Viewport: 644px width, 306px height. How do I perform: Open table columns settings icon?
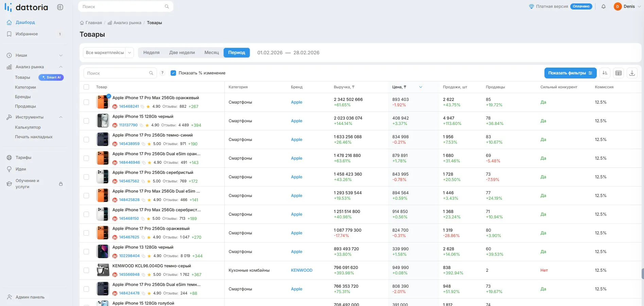619,73
